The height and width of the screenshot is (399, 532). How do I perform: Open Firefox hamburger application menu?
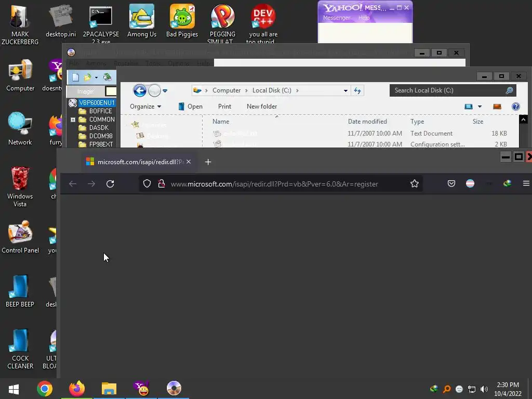click(526, 183)
